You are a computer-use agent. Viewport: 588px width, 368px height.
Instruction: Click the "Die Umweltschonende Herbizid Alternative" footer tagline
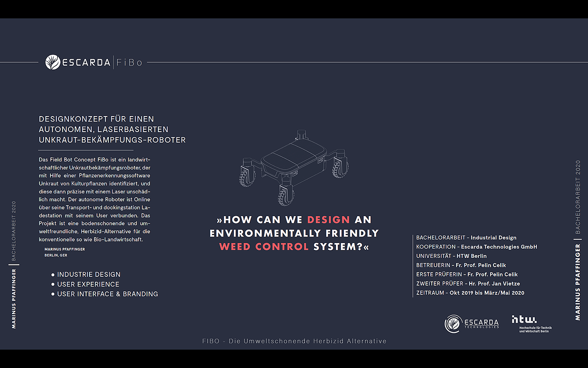[x=307, y=341]
